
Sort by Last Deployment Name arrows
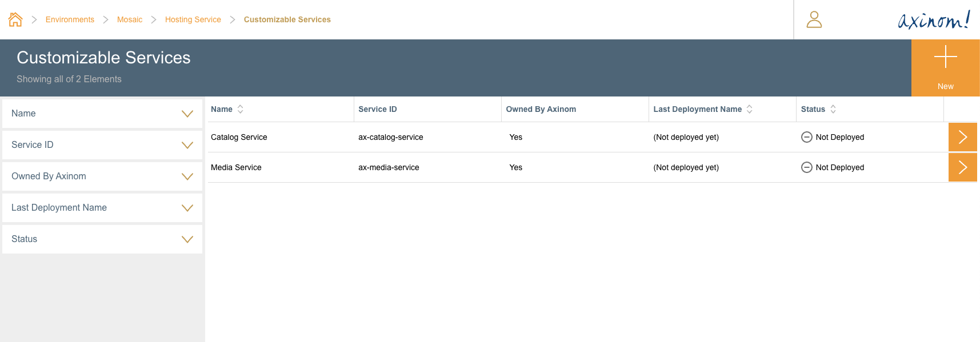pyautogui.click(x=749, y=109)
